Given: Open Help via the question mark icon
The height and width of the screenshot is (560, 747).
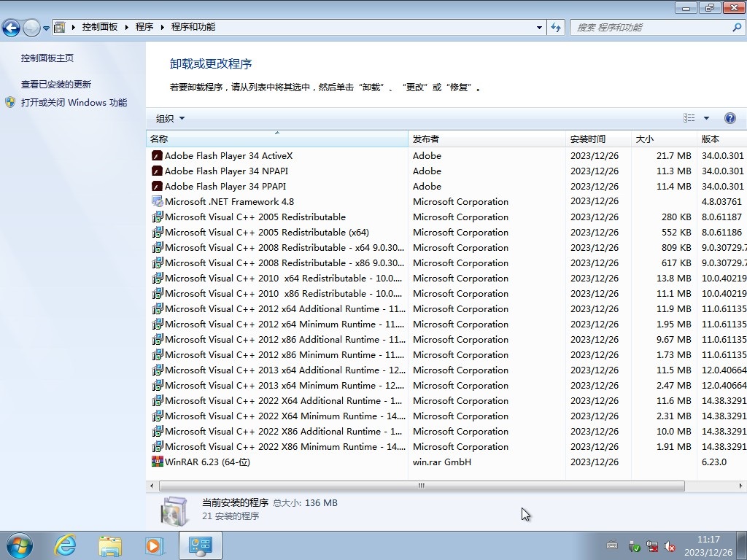Looking at the screenshot, I should click(730, 117).
